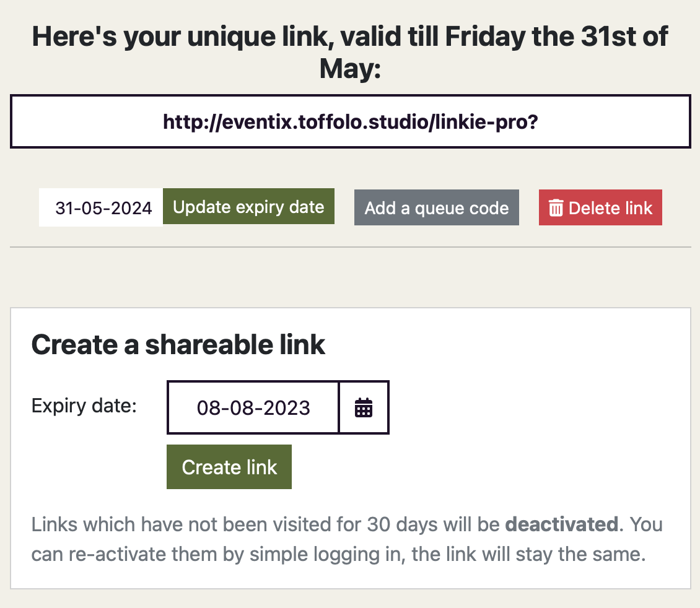Select the linkie-pro URL inside the bordered box
700x608 pixels.
pyautogui.click(x=350, y=121)
